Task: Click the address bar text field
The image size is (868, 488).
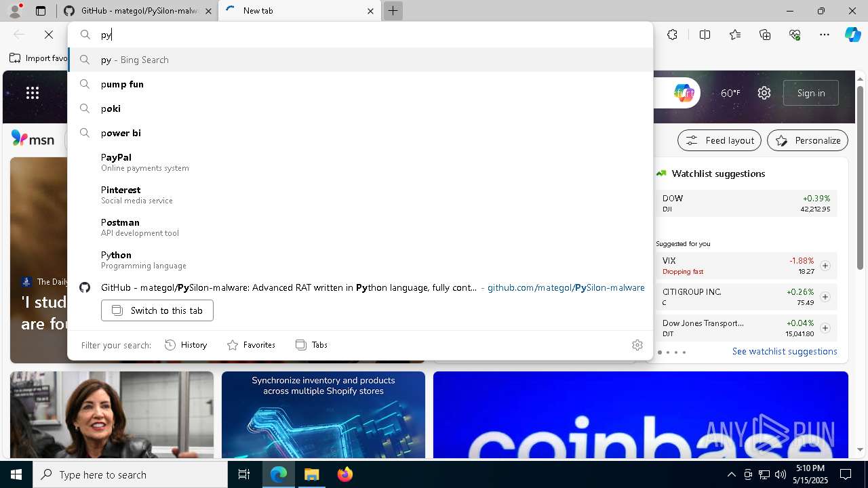Action: pos(359,35)
